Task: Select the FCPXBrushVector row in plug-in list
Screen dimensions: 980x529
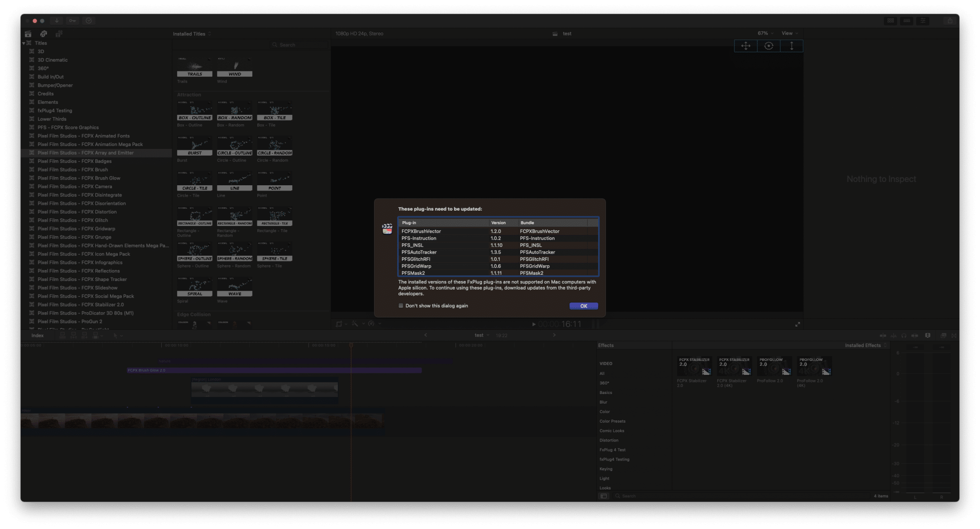Action: point(498,231)
